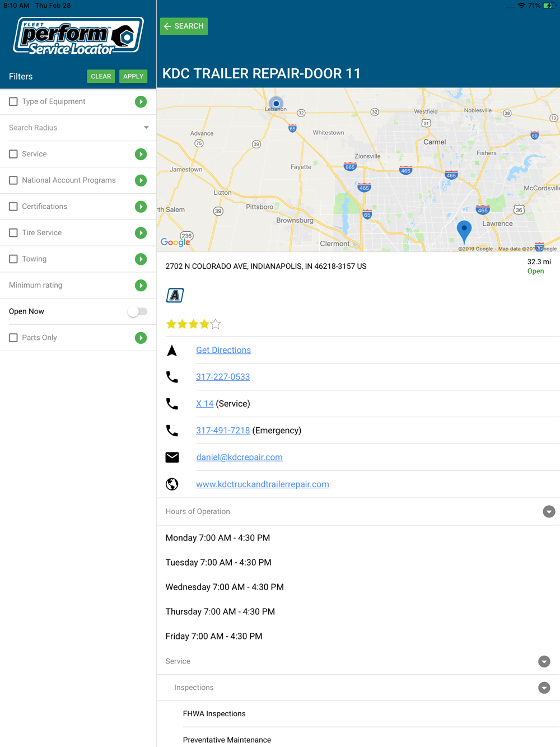
Task: Check the Tire Service checkbox
Action: [13, 233]
